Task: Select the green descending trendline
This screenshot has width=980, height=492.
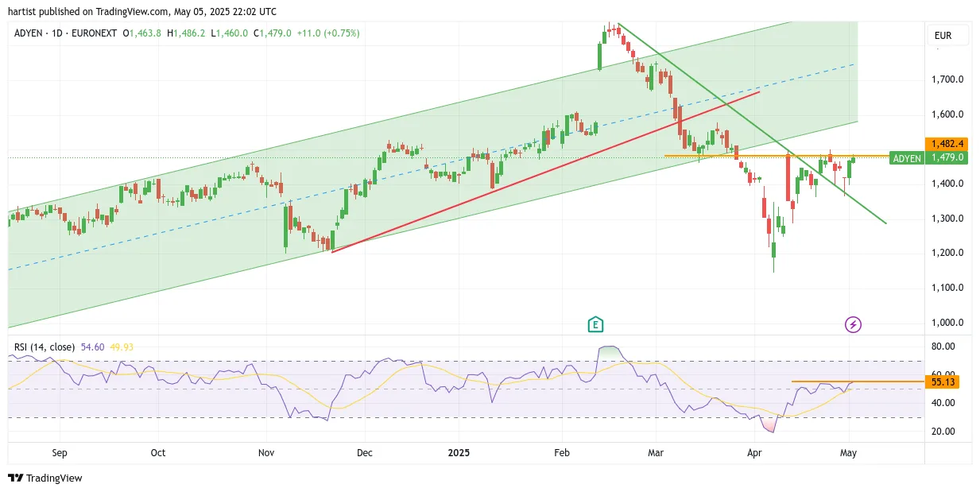Action: (752, 123)
